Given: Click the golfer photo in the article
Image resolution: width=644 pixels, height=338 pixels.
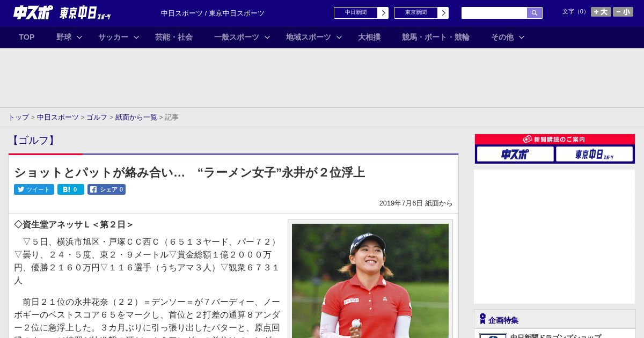Looking at the screenshot, I should click(370, 281).
